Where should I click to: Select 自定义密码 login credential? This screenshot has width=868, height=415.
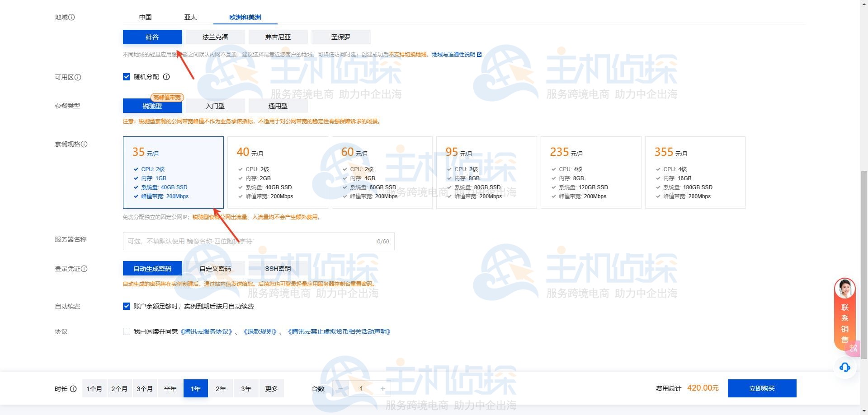point(215,269)
